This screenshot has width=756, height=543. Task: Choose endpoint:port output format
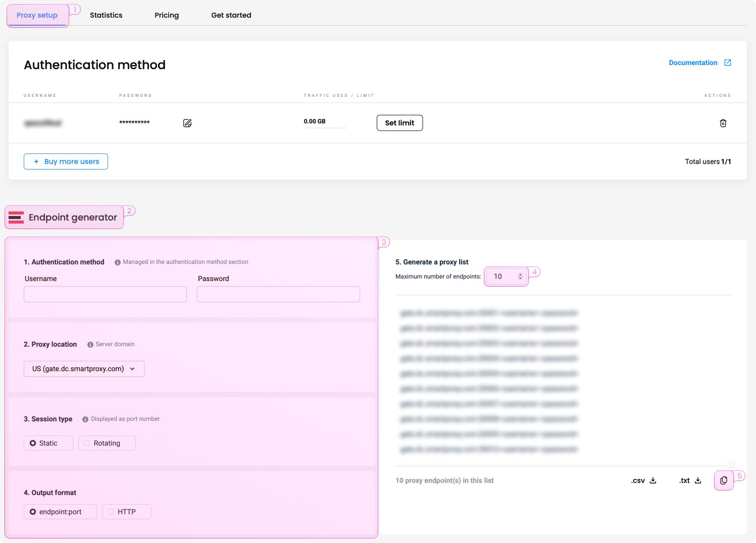click(x=60, y=512)
